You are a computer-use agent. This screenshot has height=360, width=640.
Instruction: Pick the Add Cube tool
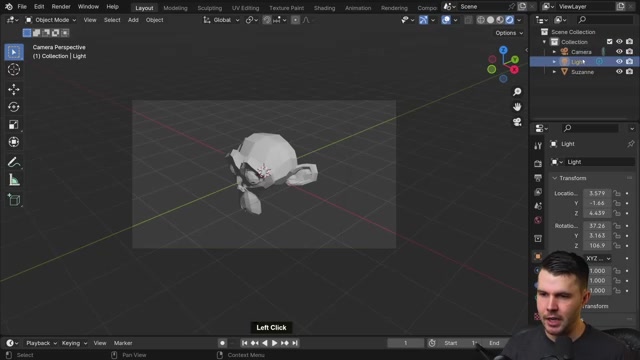pos(14,200)
